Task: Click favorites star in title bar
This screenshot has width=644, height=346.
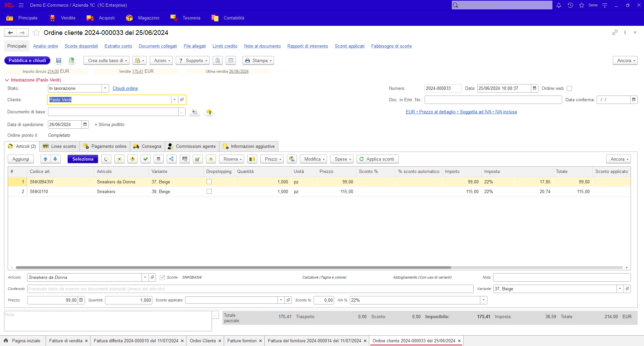Action: click(x=582, y=5)
